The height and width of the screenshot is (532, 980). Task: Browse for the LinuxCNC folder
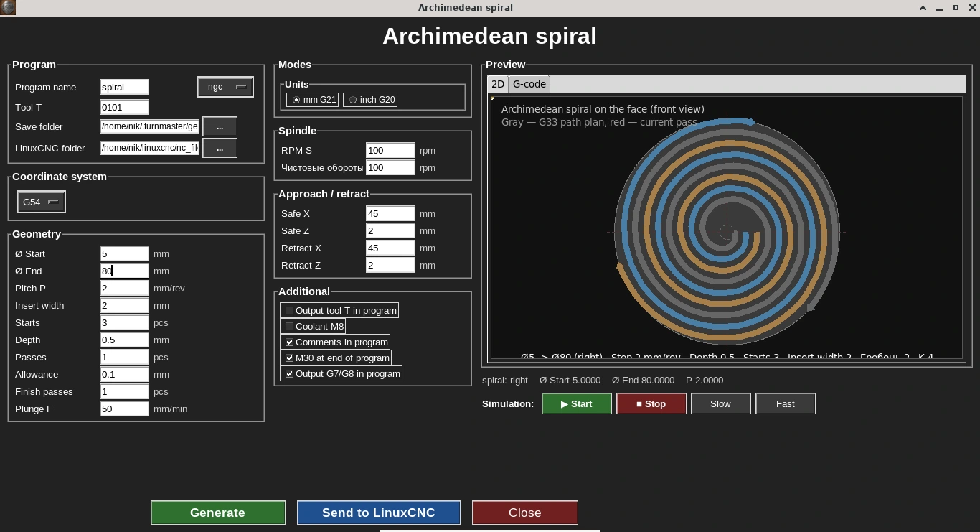[x=220, y=148]
